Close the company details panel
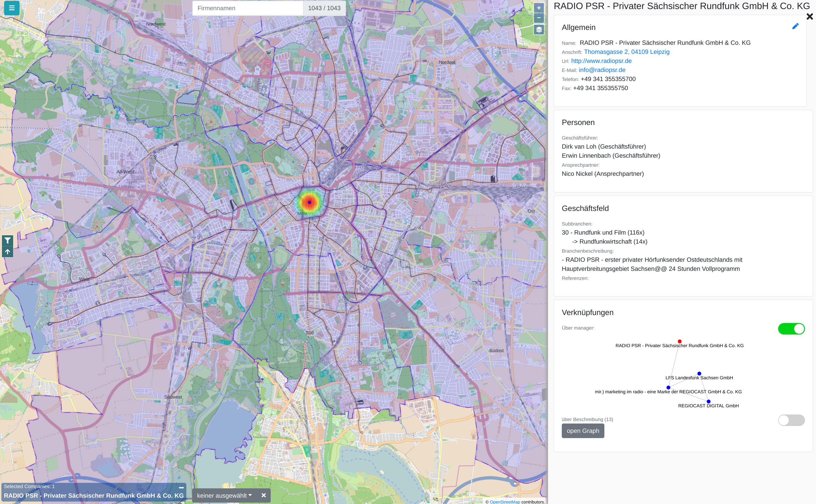 point(810,17)
